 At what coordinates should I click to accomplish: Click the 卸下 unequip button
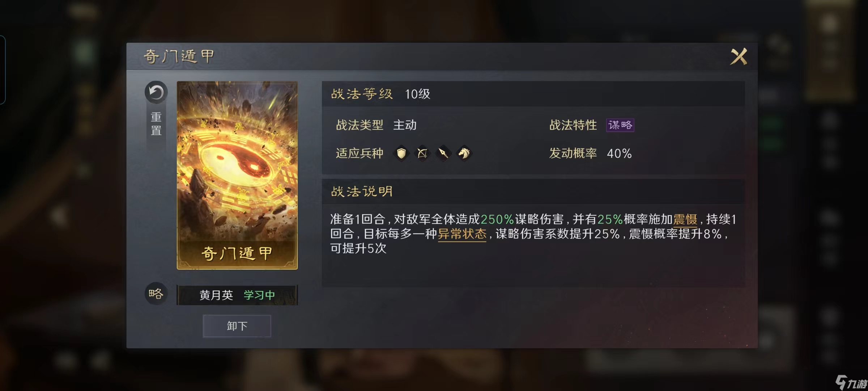point(237,326)
